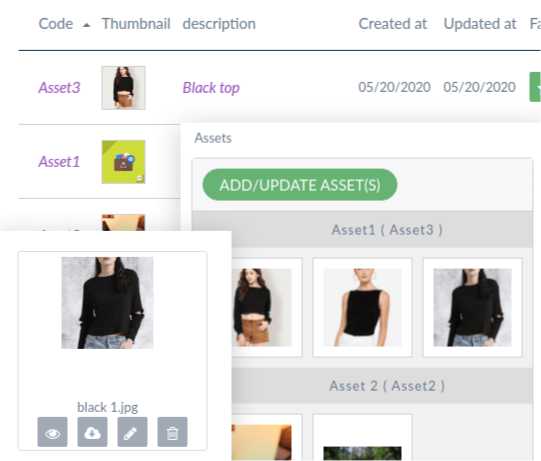The image size is (541, 461).
Task: Edit black 1.jpg with the pencil icon
Action: pos(132,432)
